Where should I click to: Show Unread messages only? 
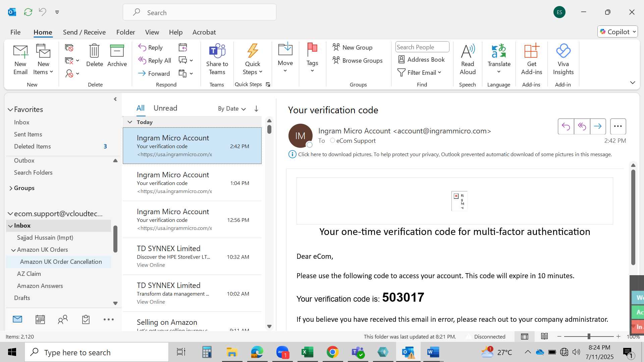click(x=165, y=108)
